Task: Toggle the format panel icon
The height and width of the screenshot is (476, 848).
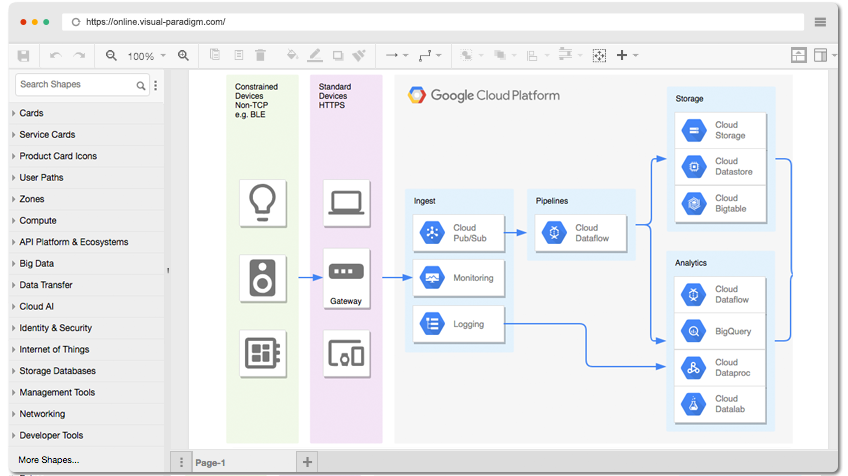Action: click(820, 55)
